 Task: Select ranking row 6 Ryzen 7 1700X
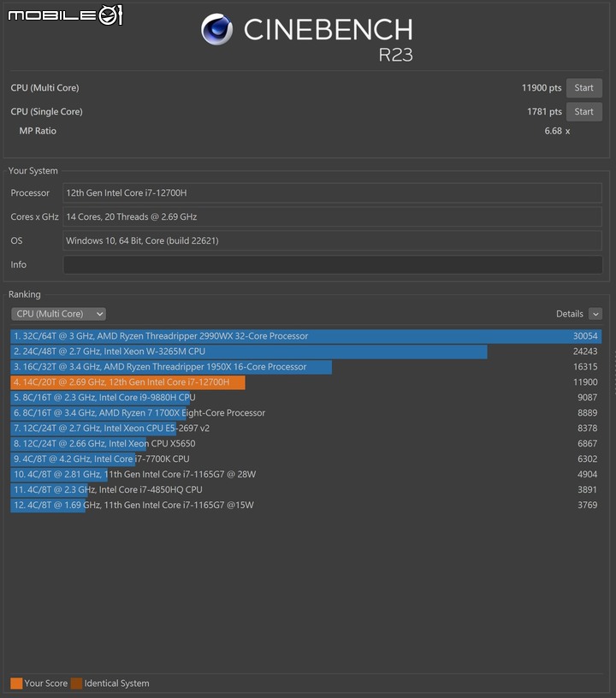pyautogui.click(x=305, y=412)
